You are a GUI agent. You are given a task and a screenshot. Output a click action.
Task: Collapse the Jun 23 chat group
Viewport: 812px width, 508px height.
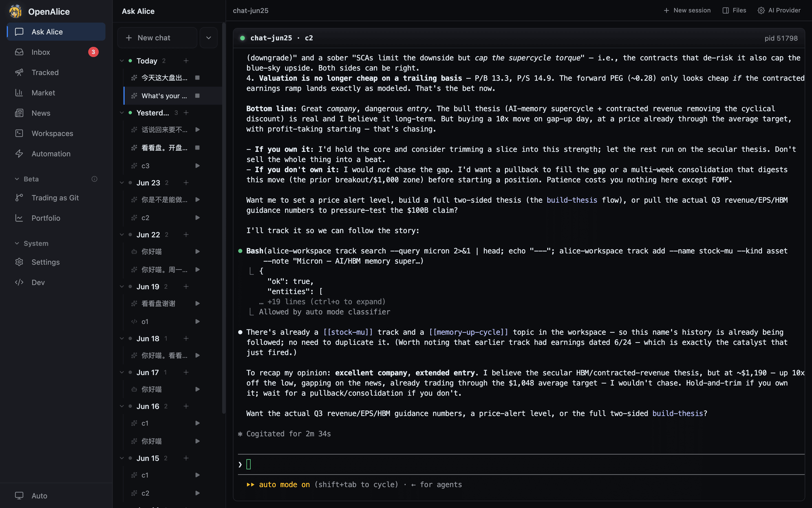click(122, 183)
